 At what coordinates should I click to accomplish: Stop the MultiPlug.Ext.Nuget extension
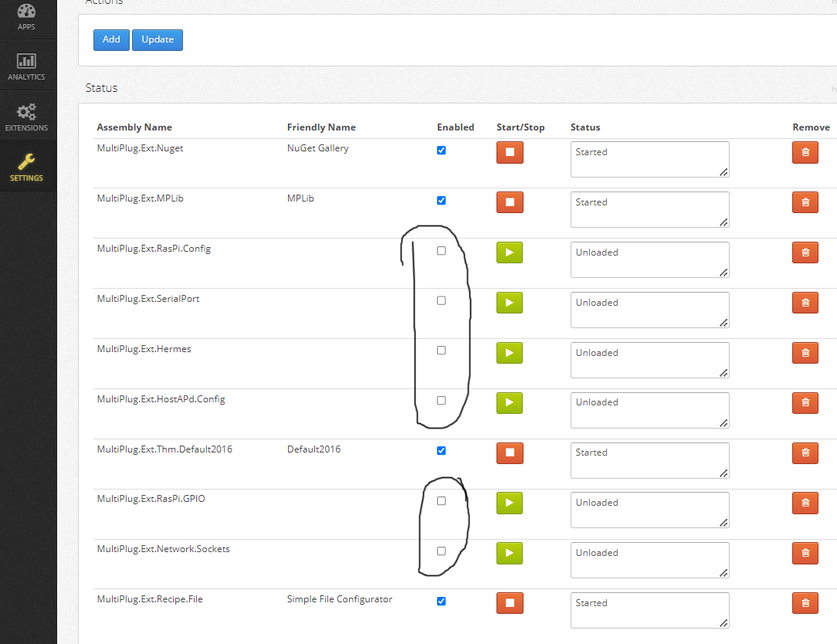point(509,152)
